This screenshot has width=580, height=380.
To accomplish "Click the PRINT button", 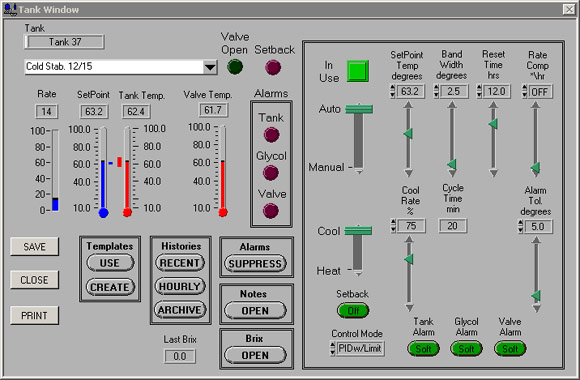I will [x=34, y=316].
